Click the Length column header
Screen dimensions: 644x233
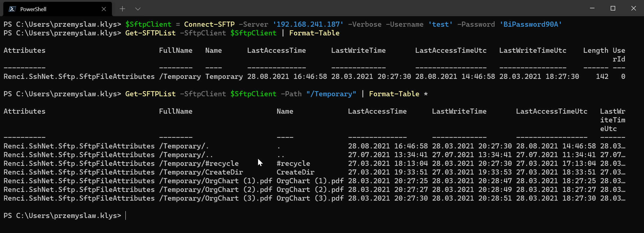595,50
